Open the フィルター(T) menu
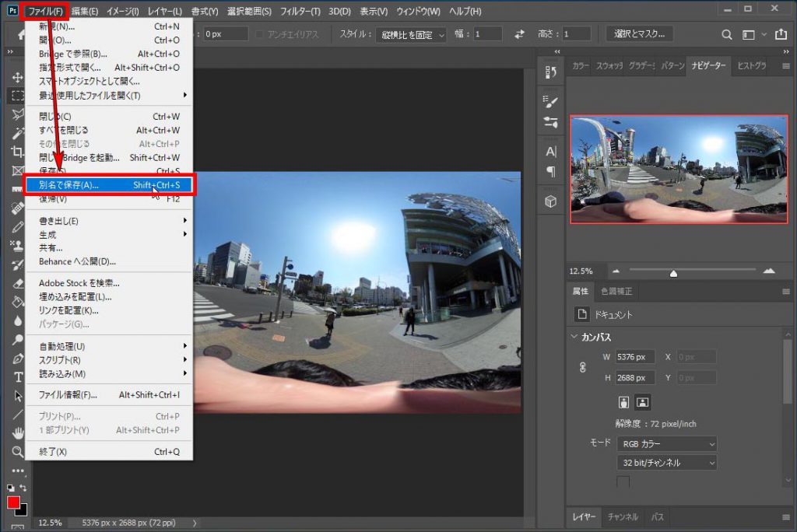This screenshot has width=797, height=532. click(300, 11)
